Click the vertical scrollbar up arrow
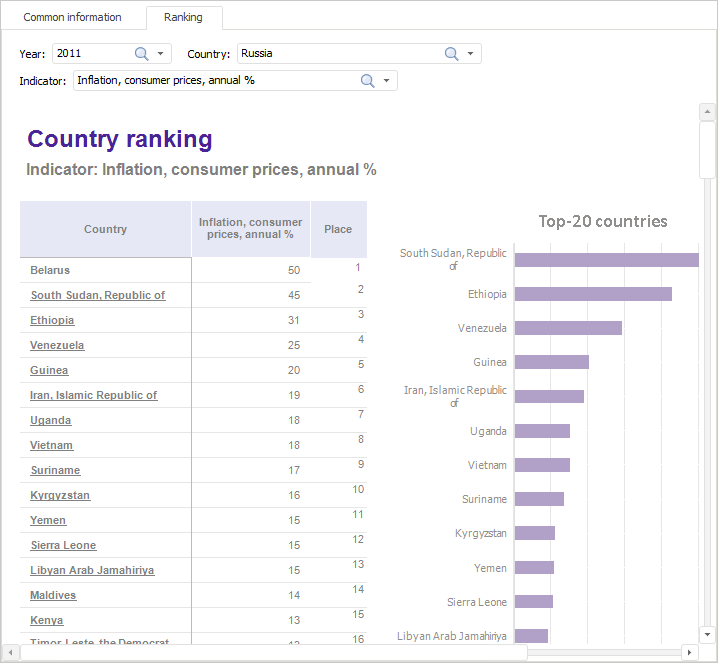 click(707, 111)
